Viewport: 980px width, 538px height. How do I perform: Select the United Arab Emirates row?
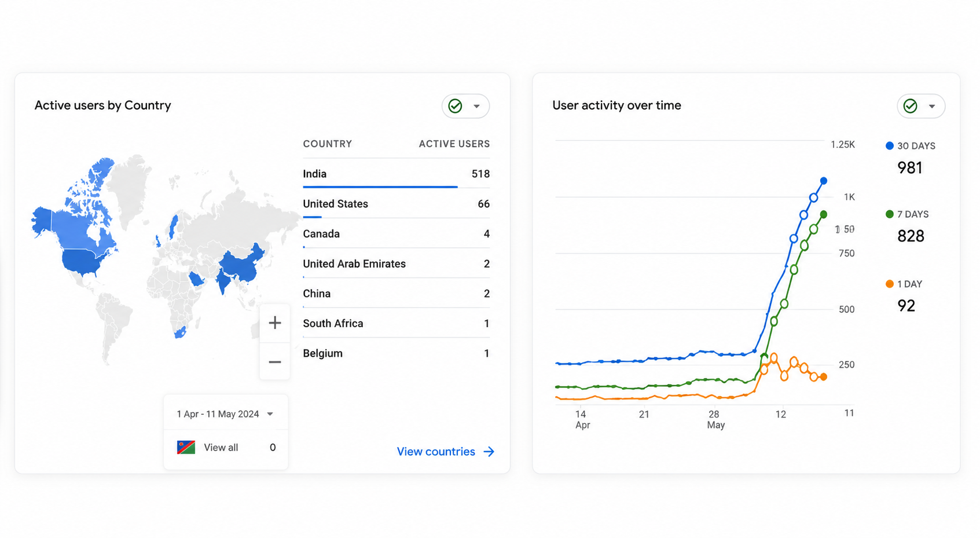[x=397, y=263]
